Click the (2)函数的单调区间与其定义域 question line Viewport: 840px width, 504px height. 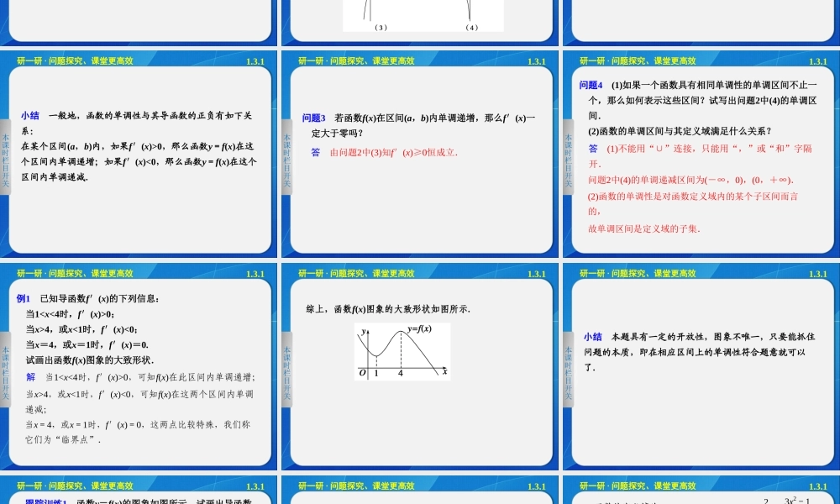680,131
